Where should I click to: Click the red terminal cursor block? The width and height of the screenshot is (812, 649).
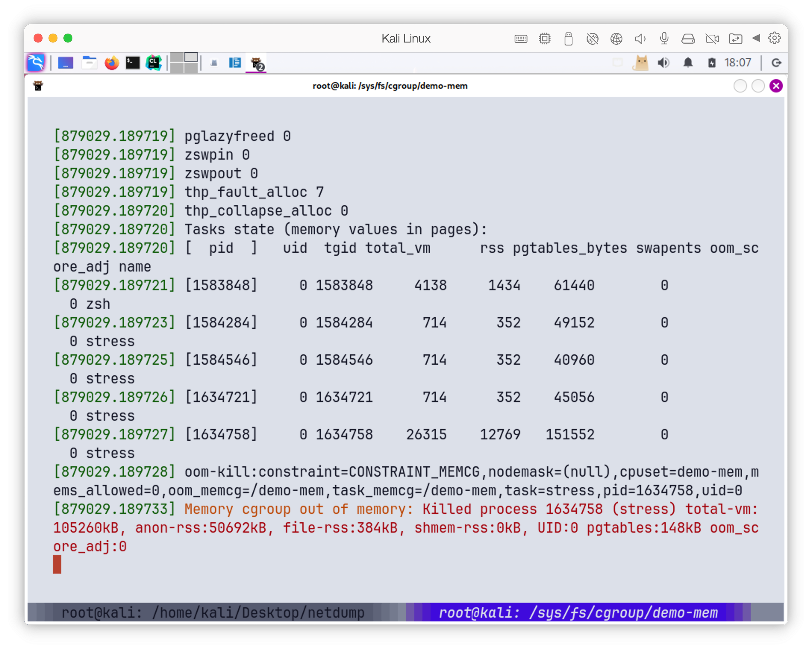coord(57,565)
